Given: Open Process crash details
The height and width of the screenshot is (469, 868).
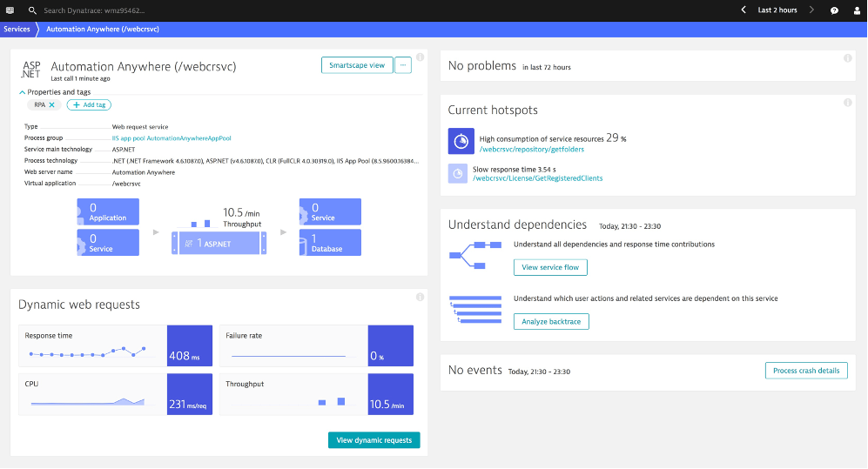Looking at the screenshot, I should click(806, 371).
